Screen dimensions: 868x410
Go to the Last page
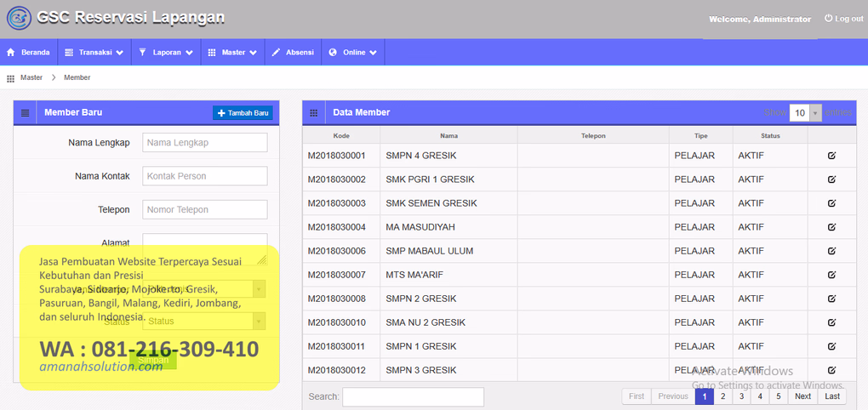tap(832, 396)
